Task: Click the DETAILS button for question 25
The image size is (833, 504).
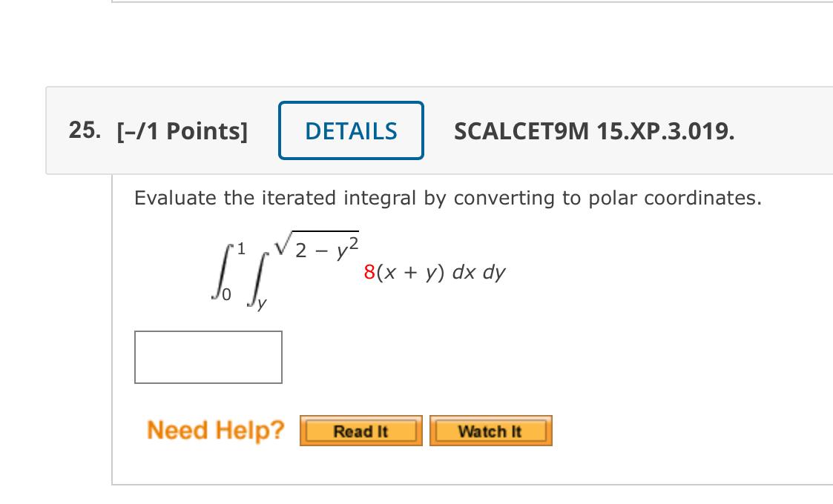Action: pyautogui.click(x=351, y=131)
